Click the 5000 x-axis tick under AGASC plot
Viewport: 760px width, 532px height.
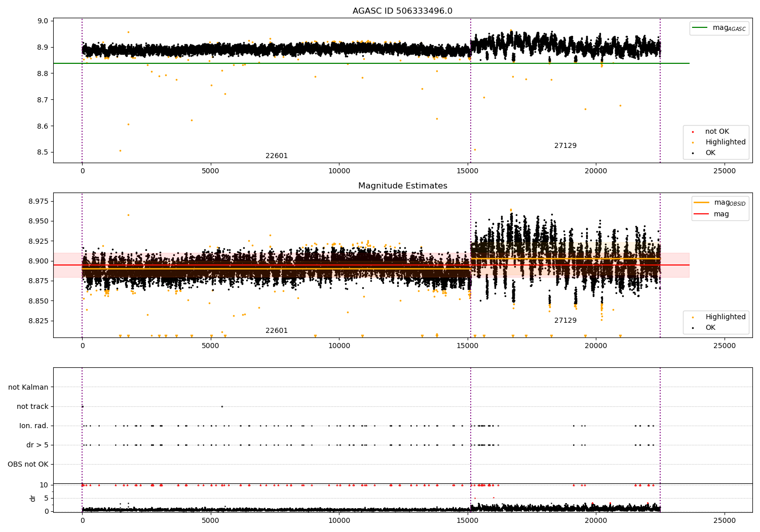211,171
